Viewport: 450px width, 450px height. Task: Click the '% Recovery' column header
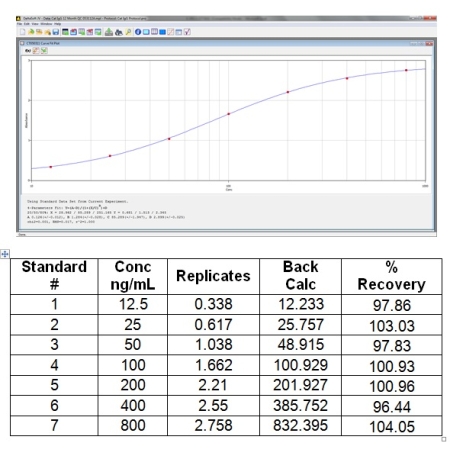tap(392, 276)
